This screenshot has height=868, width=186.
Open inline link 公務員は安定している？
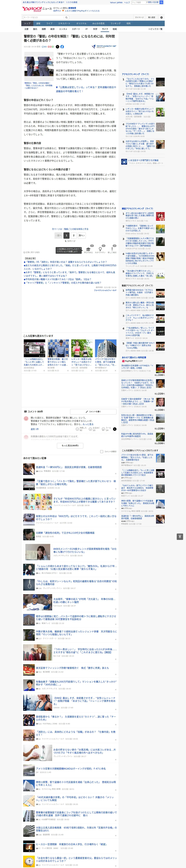pos(86,89)
